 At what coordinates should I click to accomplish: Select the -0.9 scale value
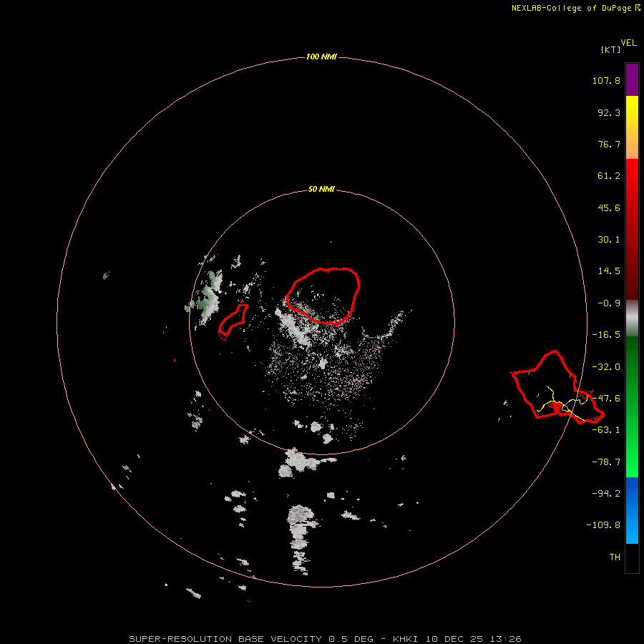point(606,303)
